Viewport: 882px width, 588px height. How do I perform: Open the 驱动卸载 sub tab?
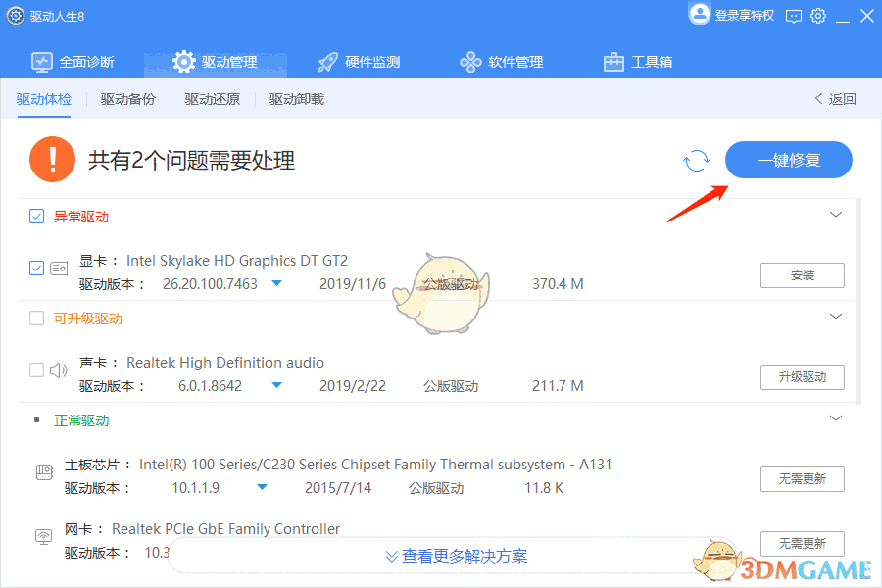pyautogui.click(x=296, y=99)
